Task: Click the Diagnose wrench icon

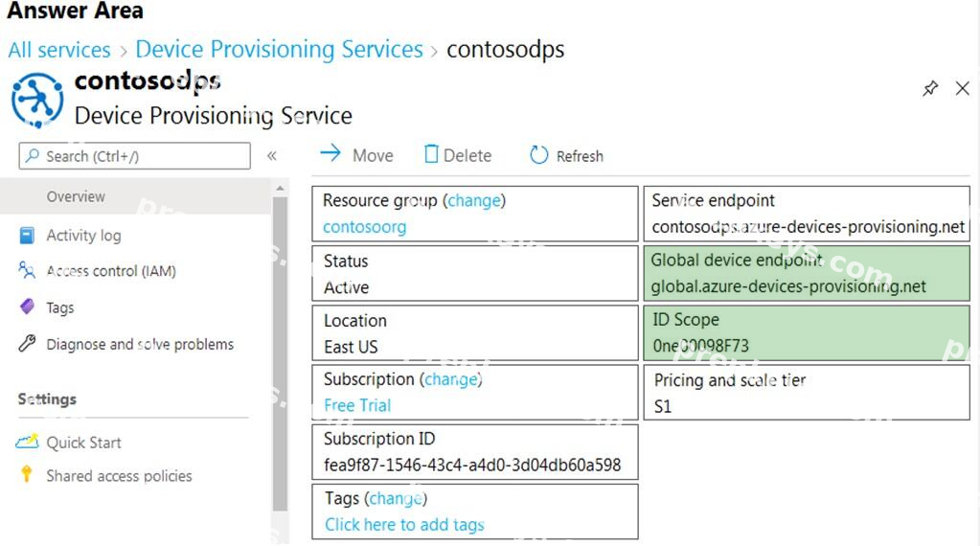Action: [x=27, y=343]
